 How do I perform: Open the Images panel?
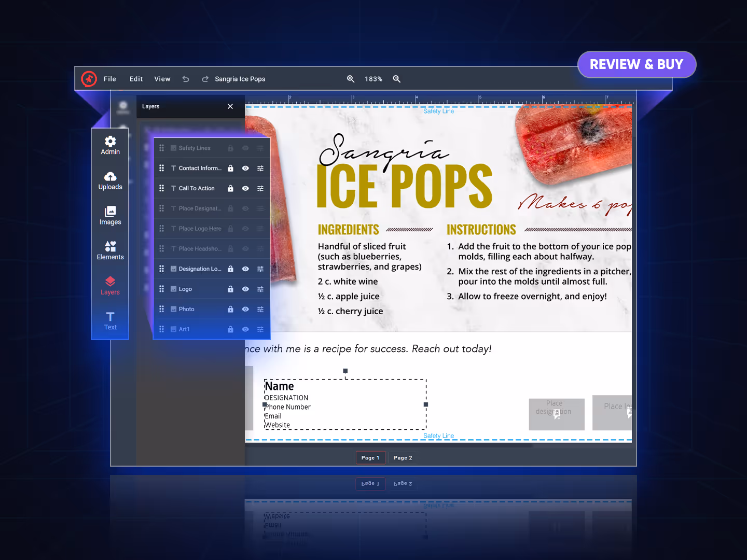[110, 216]
